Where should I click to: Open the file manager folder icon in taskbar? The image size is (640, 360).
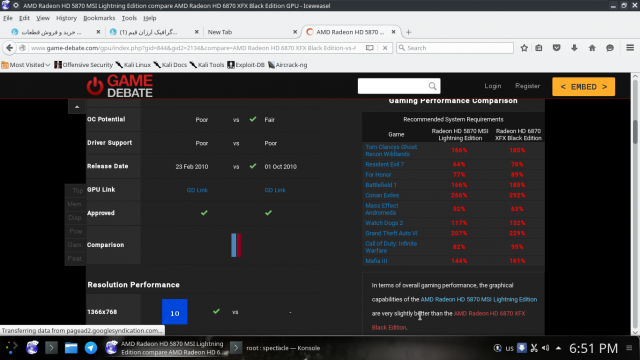tap(71, 348)
